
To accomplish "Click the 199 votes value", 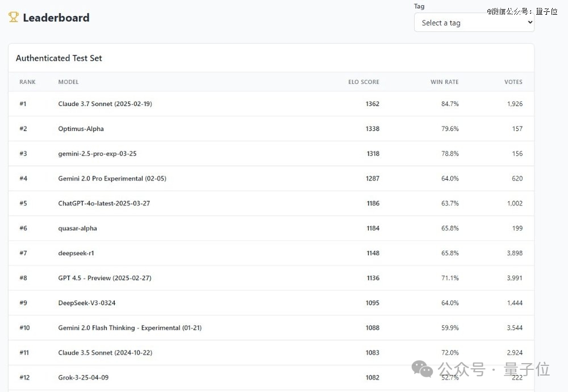I will point(517,229).
